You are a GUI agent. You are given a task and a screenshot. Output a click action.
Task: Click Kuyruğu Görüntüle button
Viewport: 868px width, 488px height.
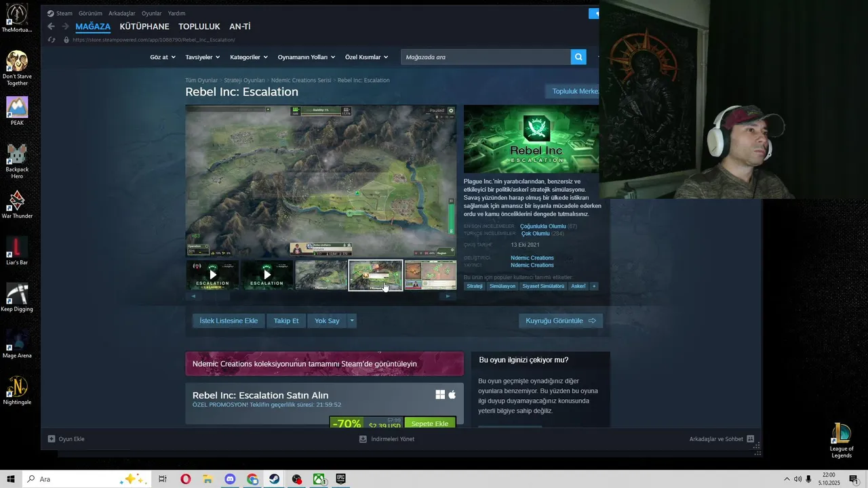coord(561,321)
